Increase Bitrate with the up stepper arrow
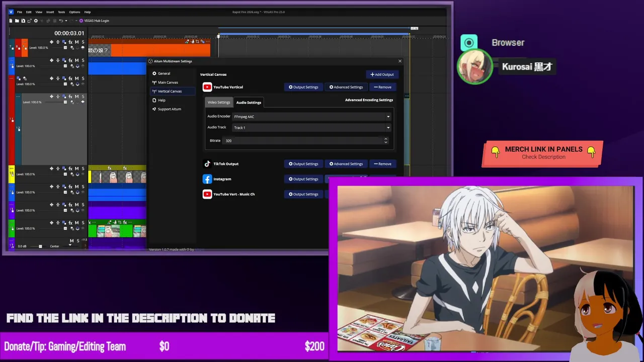The image size is (644, 362). tap(386, 139)
